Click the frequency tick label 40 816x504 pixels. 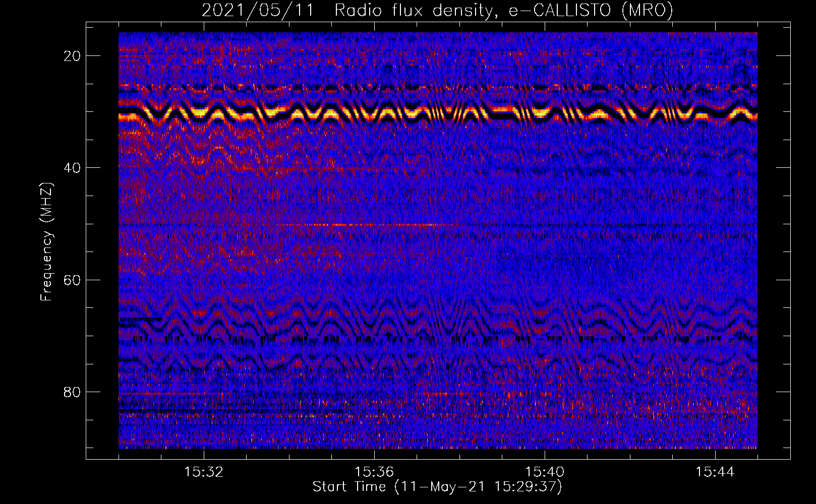(72, 168)
